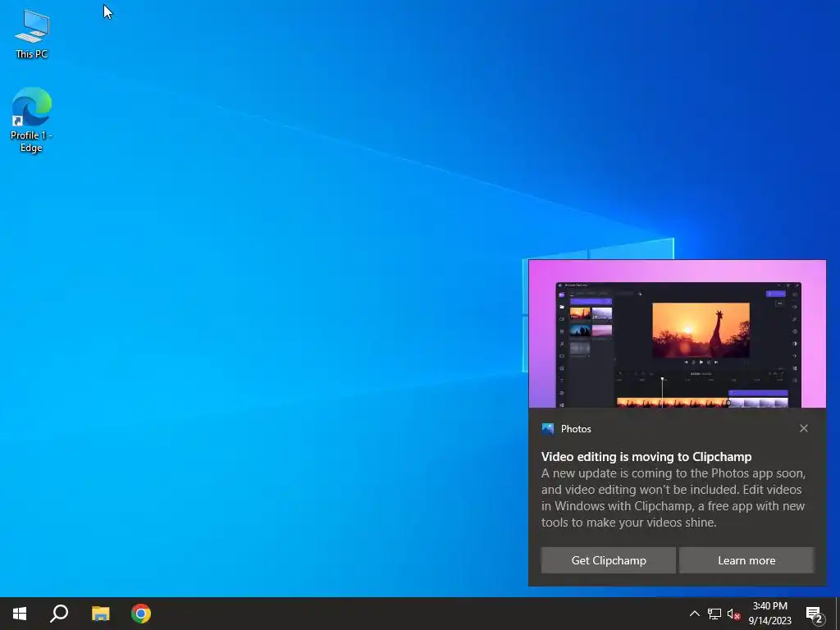
Task: Open Action Center notifications icon
Action: click(815, 614)
